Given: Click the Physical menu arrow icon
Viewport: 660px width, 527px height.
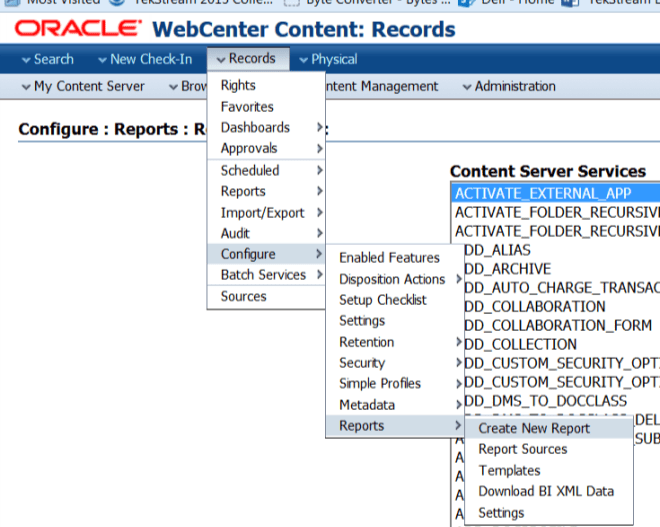Looking at the screenshot, I should pos(303,60).
